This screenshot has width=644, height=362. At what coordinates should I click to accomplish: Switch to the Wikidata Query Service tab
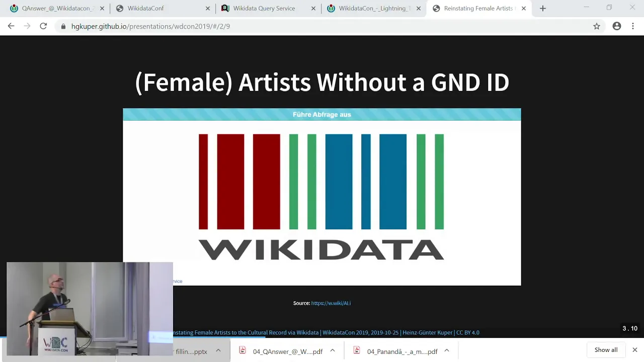pos(268,9)
